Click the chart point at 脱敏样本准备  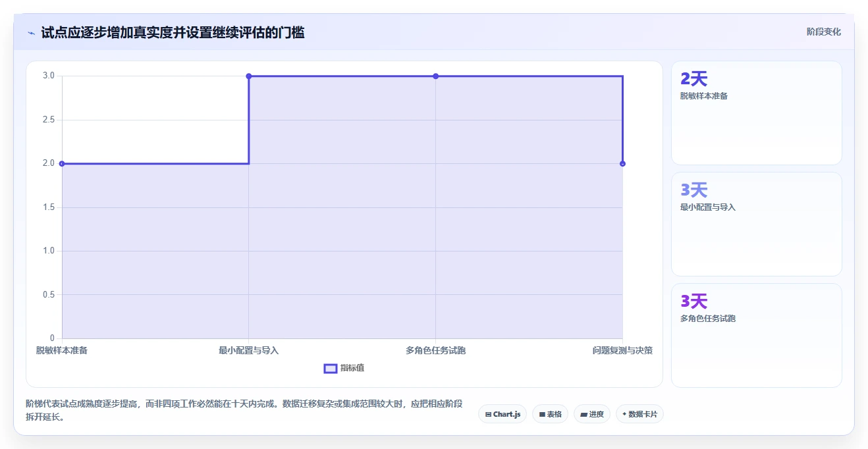pos(62,163)
